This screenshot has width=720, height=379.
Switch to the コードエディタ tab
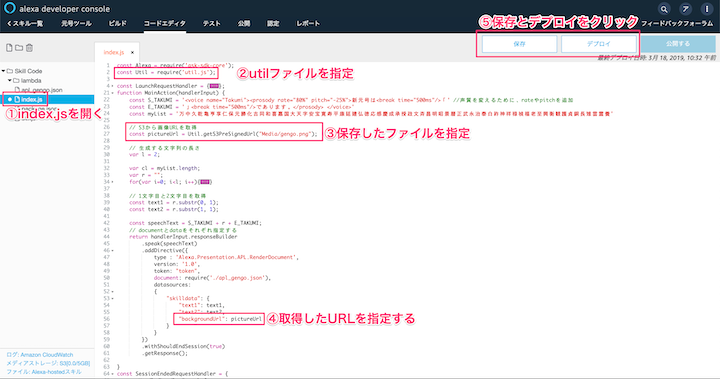coord(164,23)
